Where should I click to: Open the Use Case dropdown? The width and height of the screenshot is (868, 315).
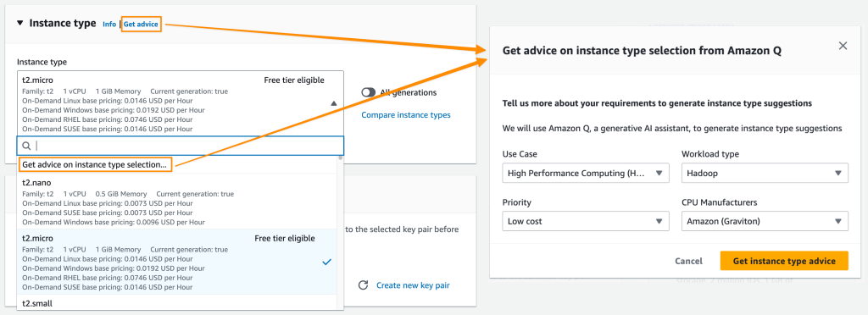click(x=586, y=173)
